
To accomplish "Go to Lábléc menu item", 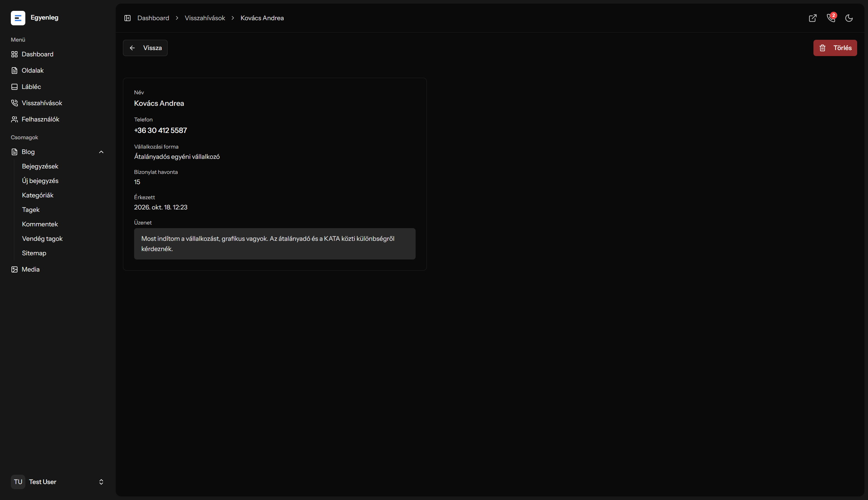I will click(x=58, y=86).
